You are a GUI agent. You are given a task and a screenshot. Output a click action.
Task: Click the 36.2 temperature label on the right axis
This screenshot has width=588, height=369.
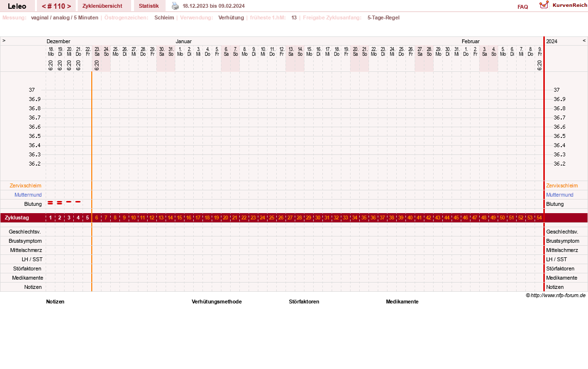pyautogui.click(x=559, y=164)
